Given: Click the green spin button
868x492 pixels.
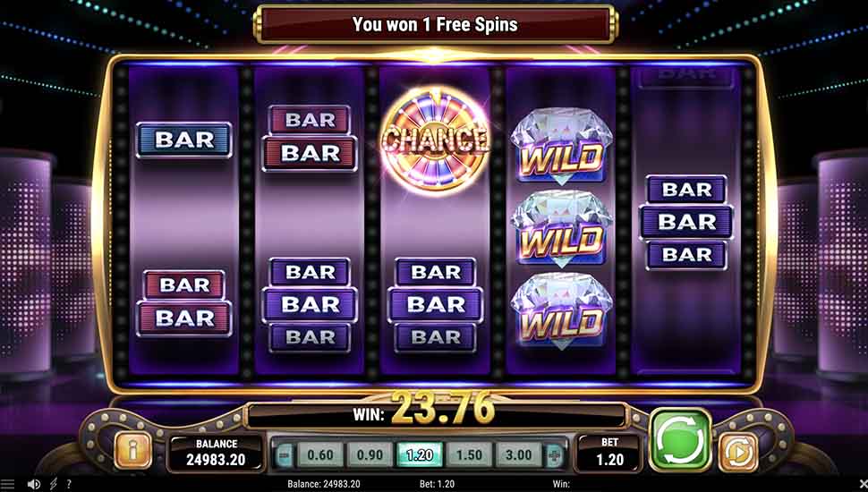Looking at the screenshot, I should (x=680, y=440).
